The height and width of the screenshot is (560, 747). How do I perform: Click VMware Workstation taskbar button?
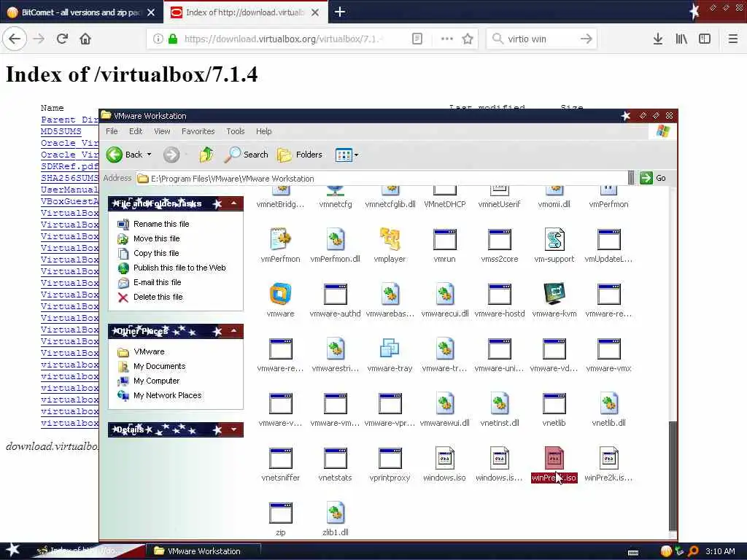pos(204,551)
